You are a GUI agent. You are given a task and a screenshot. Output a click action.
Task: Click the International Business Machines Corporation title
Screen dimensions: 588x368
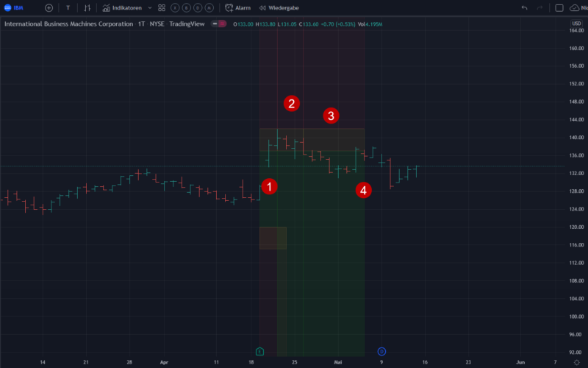pos(69,24)
